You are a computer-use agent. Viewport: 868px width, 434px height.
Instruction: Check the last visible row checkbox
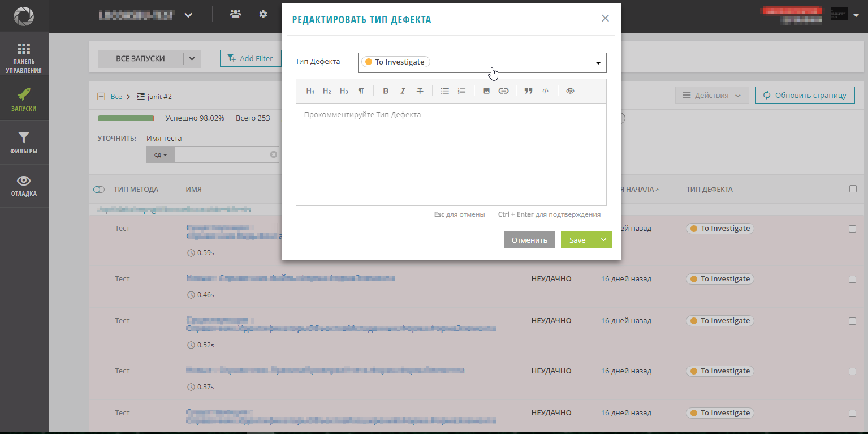(x=853, y=414)
